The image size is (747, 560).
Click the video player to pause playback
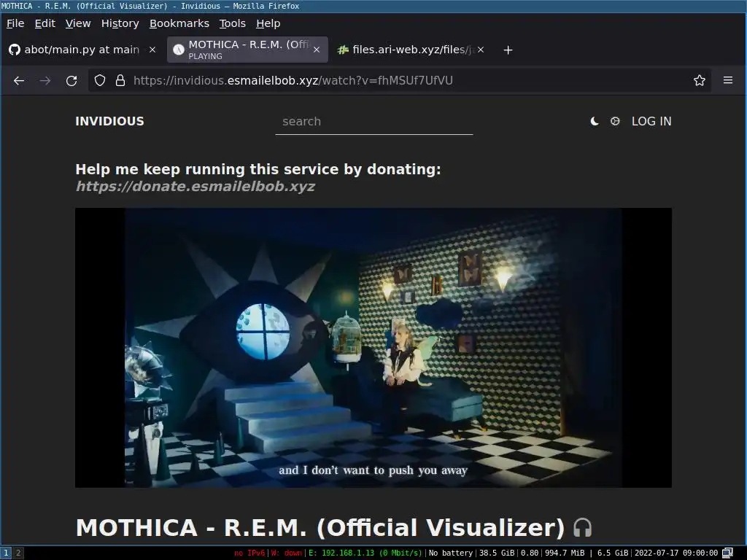click(x=373, y=347)
